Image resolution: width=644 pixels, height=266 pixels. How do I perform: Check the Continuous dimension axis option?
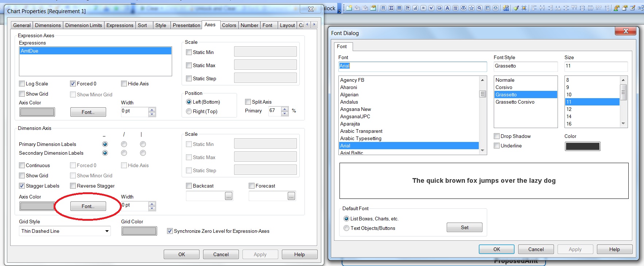[22, 165]
